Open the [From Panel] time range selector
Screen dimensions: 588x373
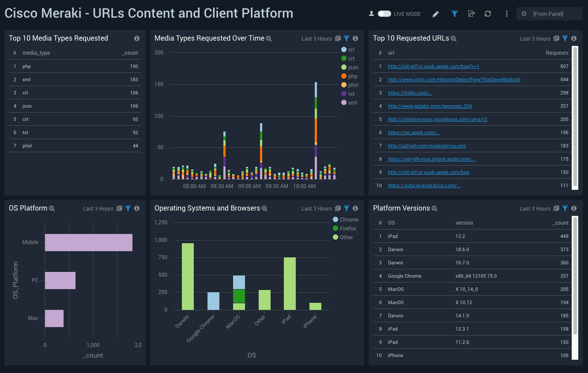tap(549, 14)
